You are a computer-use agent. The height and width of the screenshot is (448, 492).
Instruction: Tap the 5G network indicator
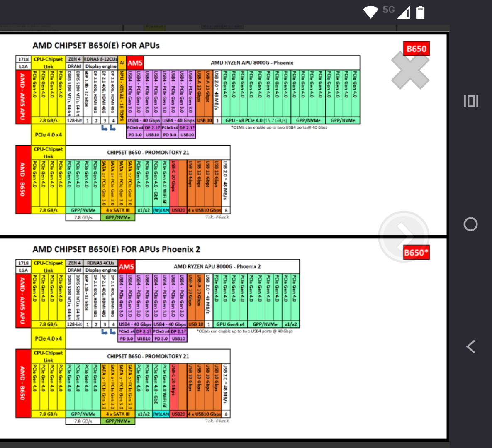[x=388, y=10]
